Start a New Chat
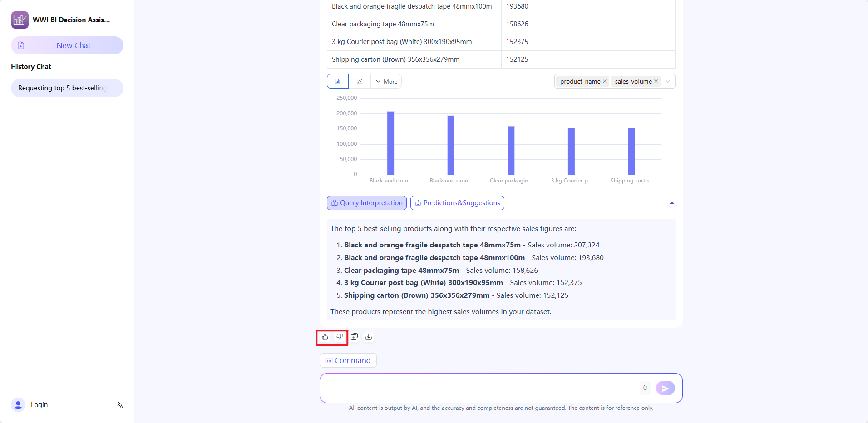868x423 pixels. click(x=67, y=45)
